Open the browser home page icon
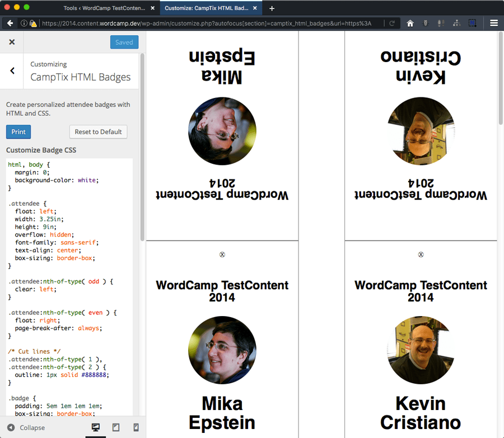The image size is (504, 438). [x=410, y=23]
